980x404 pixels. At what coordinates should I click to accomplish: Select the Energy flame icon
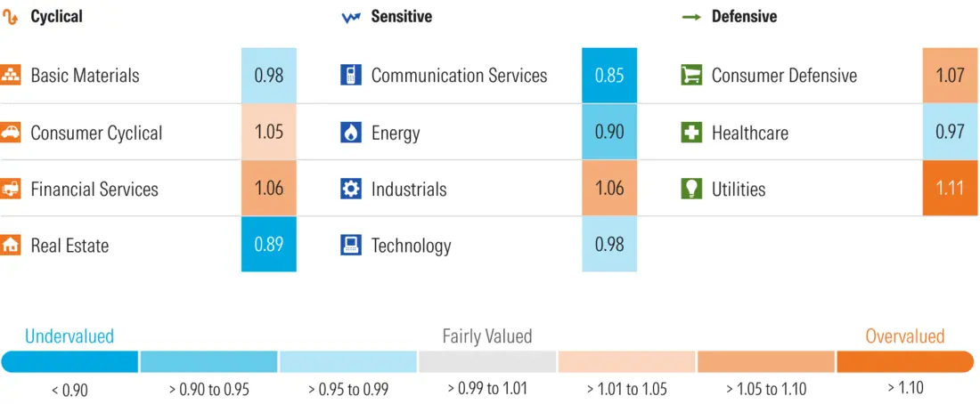[x=351, y=133]
